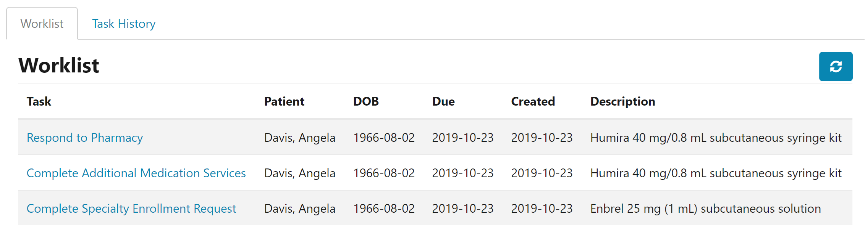Image resolution: width=868 pixels, height=239 pixels.
Task: Click the Task column header
Action: pyautogui.click(x=39, y=101)
